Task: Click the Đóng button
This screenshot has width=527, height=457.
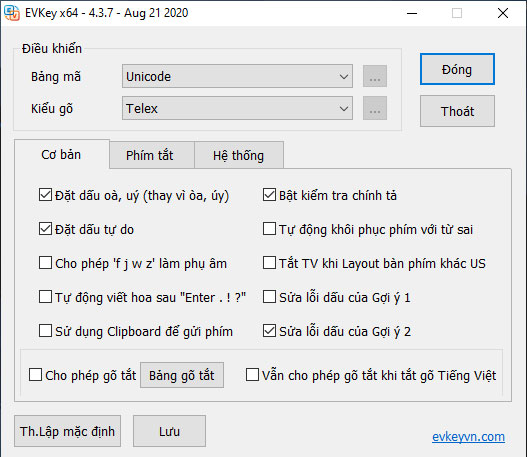Action: (x=457, y=69)
